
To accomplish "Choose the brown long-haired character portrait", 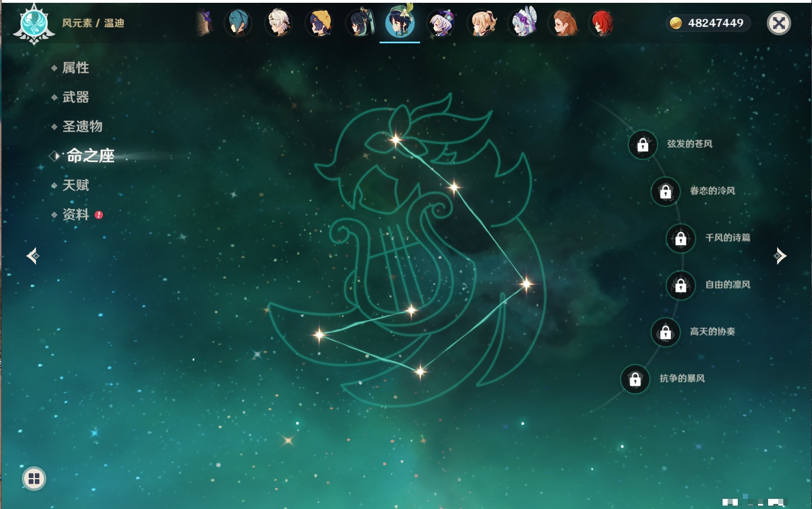I will (x=563, y=24).
